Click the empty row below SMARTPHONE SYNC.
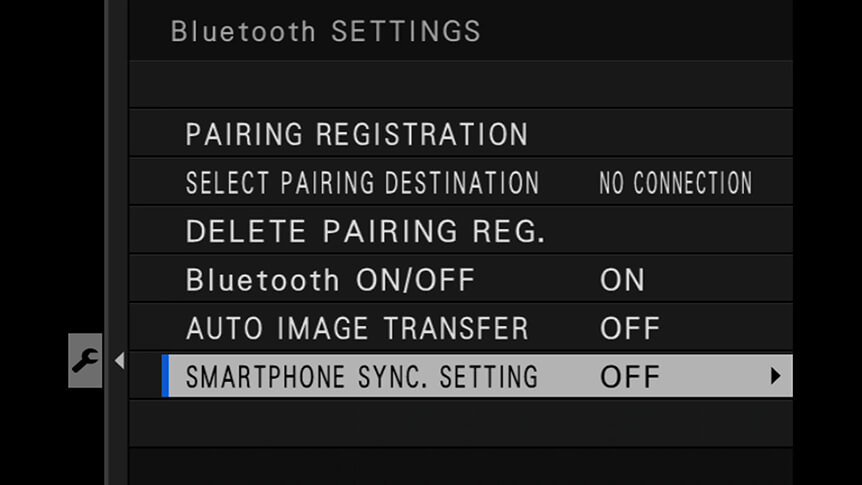Viewport: 862px width, 485px height. tap(461, 423)
